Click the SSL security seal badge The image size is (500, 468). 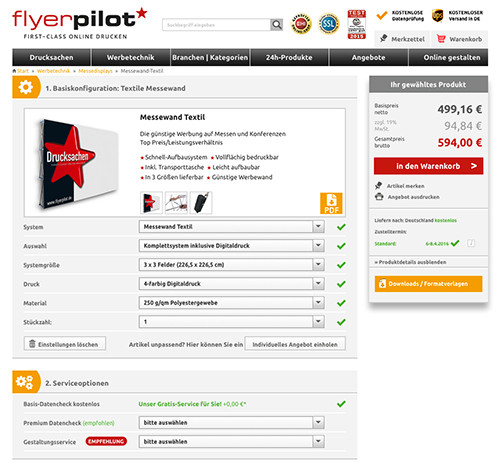tap(329, 24)
